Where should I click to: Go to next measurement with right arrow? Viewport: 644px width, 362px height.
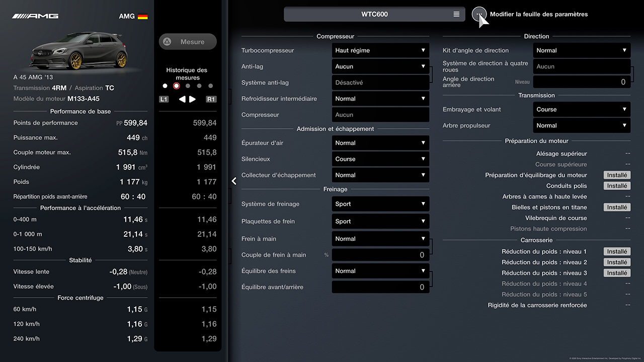(192, 99)
